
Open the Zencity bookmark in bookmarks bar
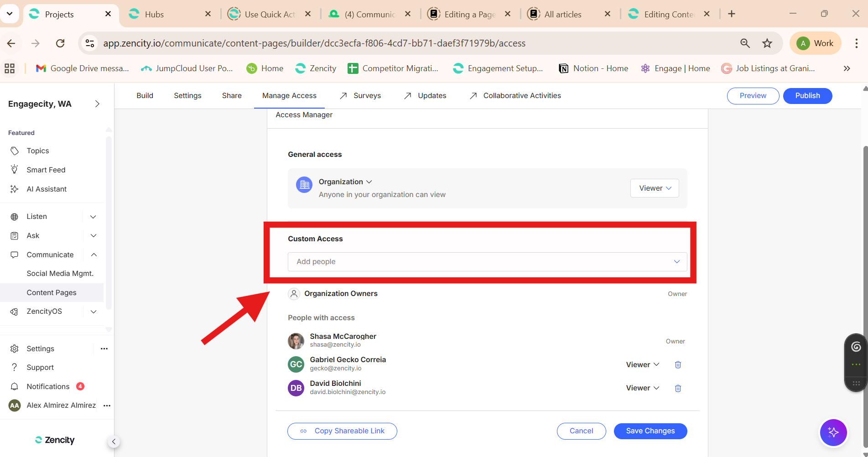[x=316, y=68]
